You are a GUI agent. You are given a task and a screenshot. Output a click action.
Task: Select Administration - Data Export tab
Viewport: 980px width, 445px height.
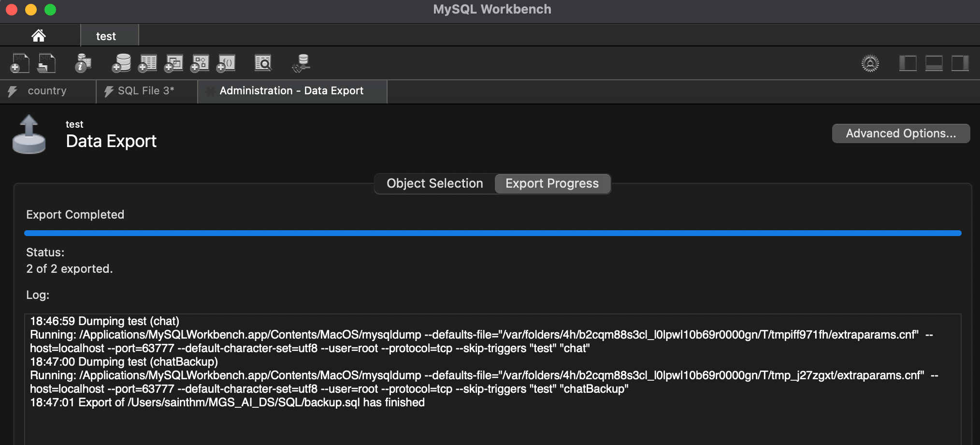point(292,91)
